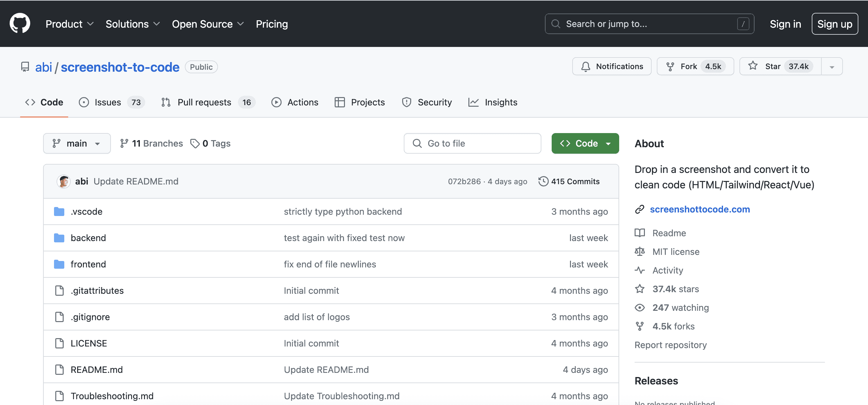The height and width of the screenshot is (405, 868).
Task: Click the tag icon beside 0 Tags
Action: pos(195,144)
